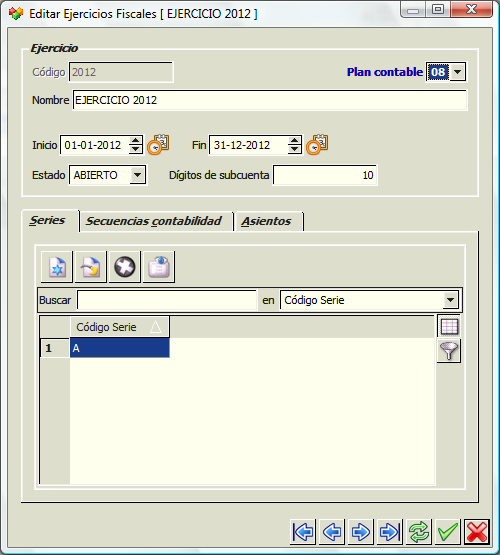Open calendar picker for Inicio date

point(158,144)
